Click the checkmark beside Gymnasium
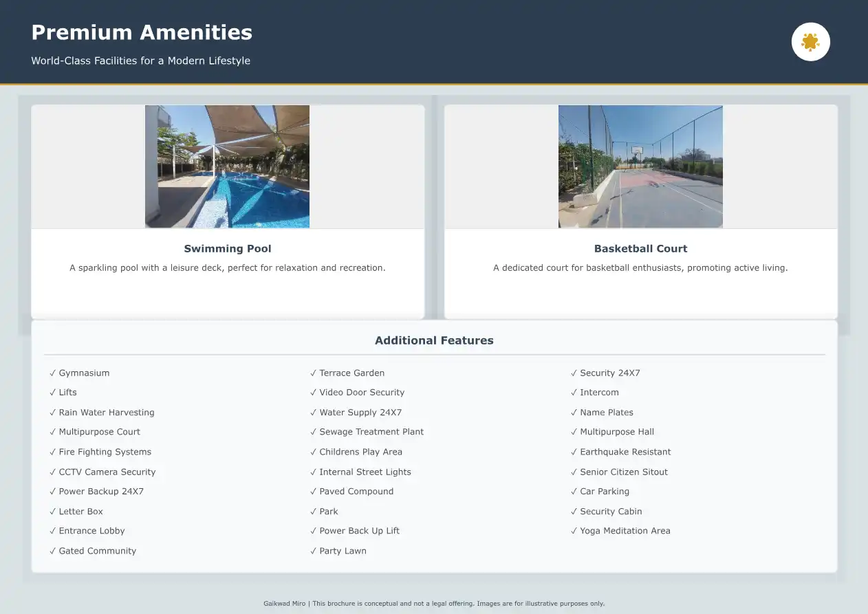This screenshot has width=868, height=614. pos(52,373)
